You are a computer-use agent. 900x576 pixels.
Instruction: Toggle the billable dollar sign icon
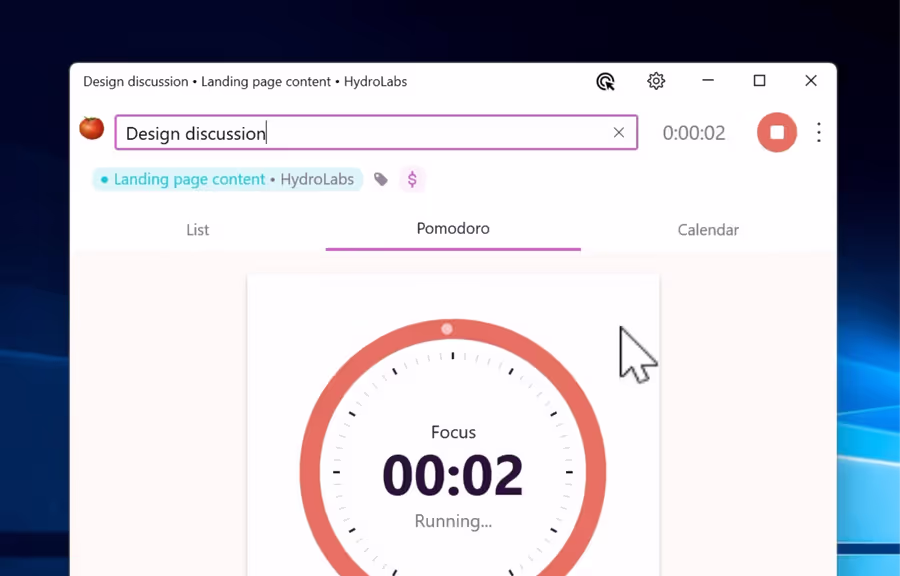(412, 180)
